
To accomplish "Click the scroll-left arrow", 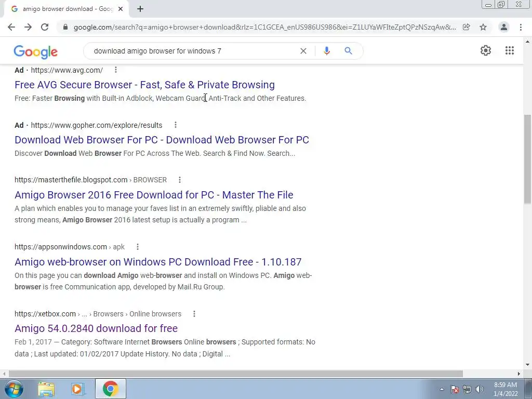I will pos(4,374).
